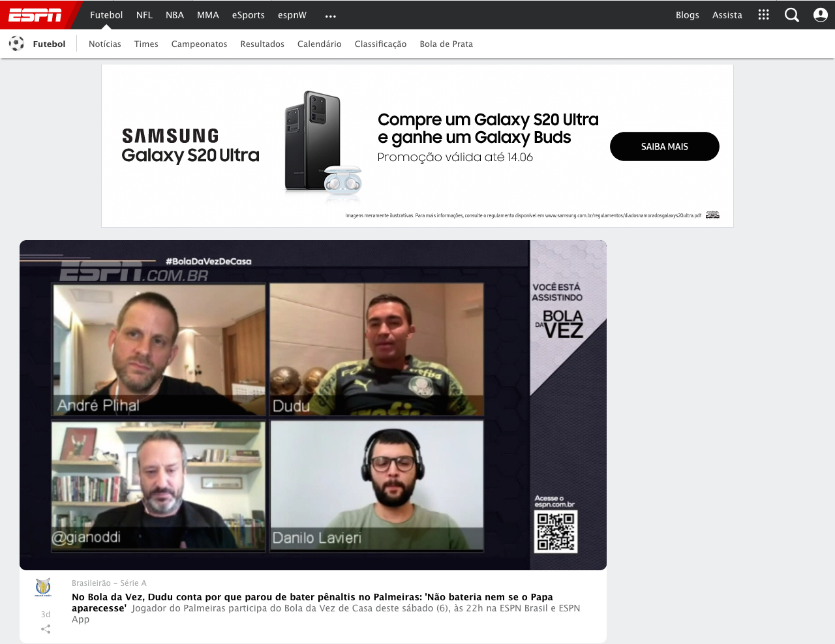Click the Brasileirão – Série A label
The height and width of the screenshot is (644, 835).
[109, 583]
